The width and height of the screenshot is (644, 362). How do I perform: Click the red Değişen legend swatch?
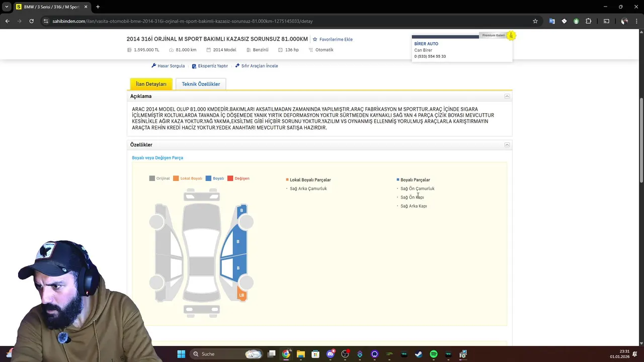230,178
